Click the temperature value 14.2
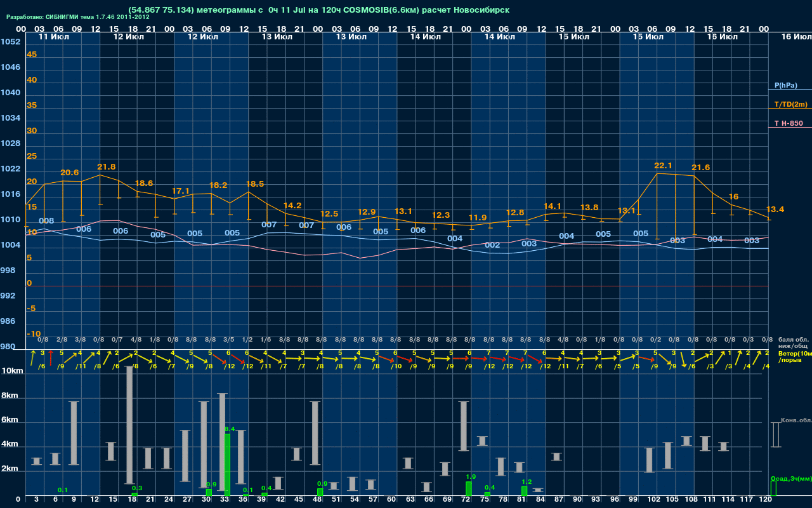The height and width of the screenshot is (508, 812). tap(292, 206)
